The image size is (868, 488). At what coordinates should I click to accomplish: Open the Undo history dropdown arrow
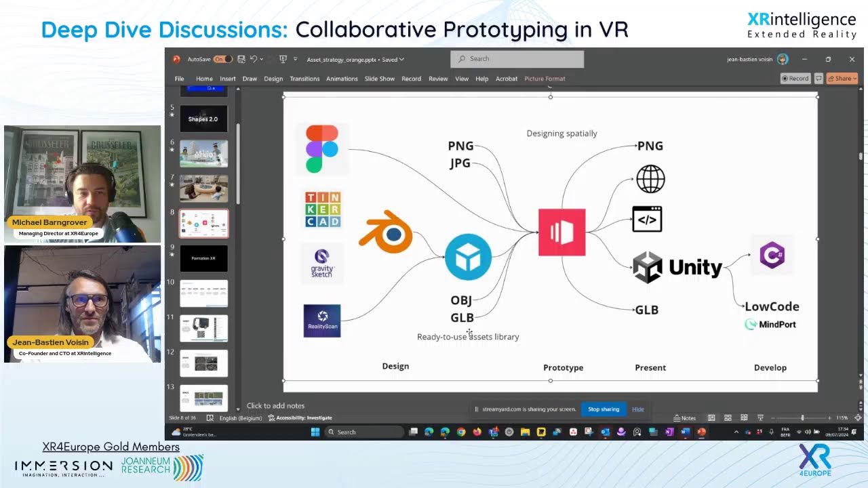tap(261, 59)
